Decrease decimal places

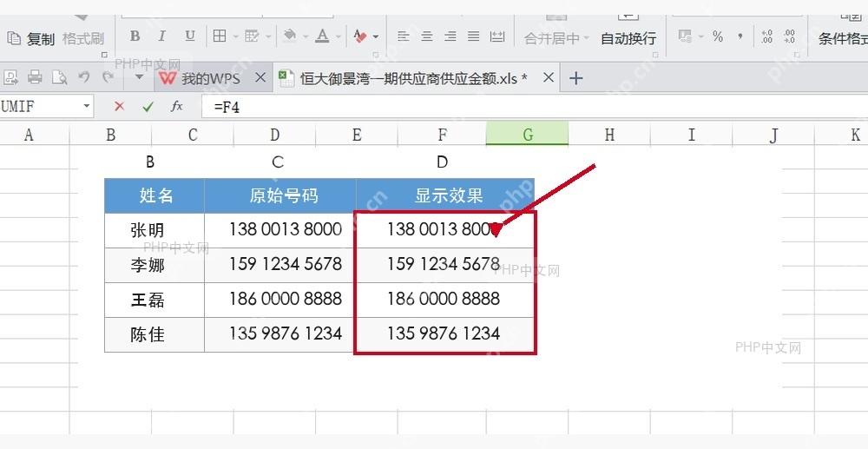(790, 36)
